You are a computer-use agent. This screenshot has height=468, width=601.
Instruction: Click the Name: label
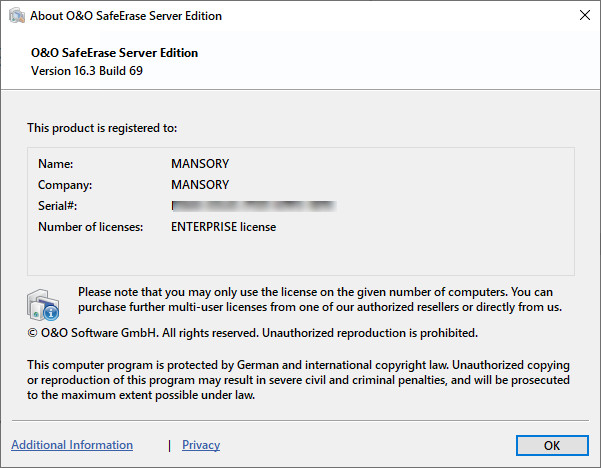(x=56, y=163)
